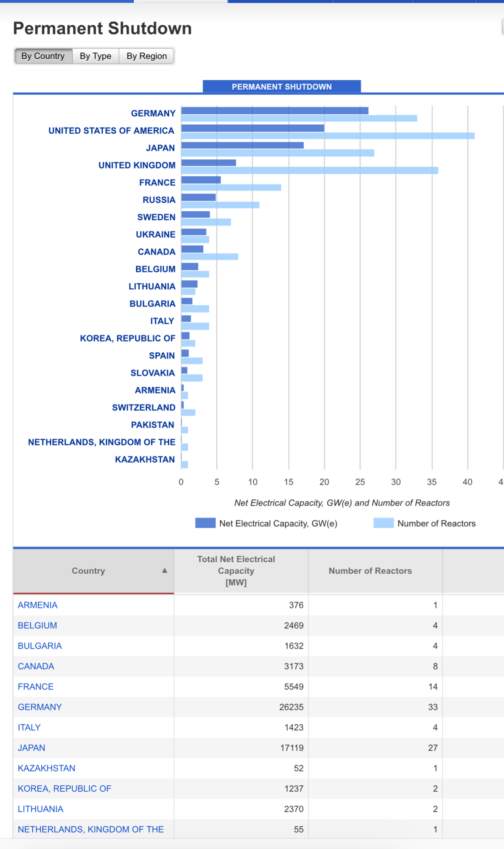504x849 pixels.
Task: Click the Permanent Shutdown page heading
Action: click(103, 28)
